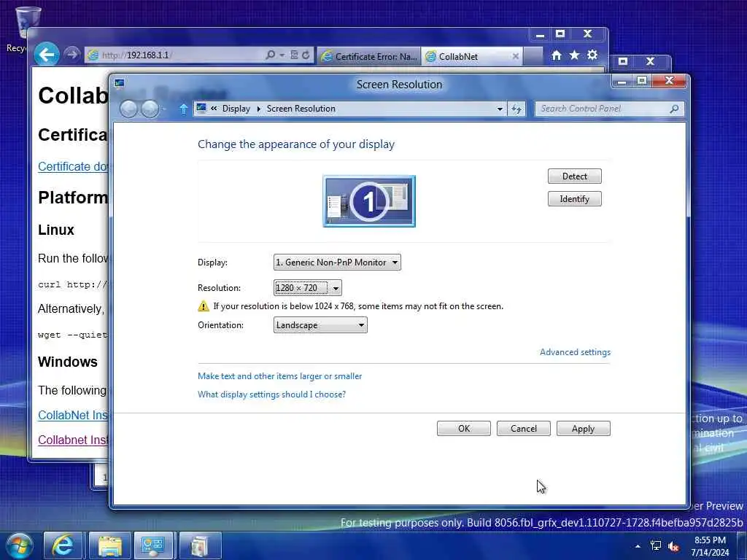This screenshot has width=747, height=560.
Task: Open IE Tools gear icon
Action: pyautogui.click(x=592, y=55)
